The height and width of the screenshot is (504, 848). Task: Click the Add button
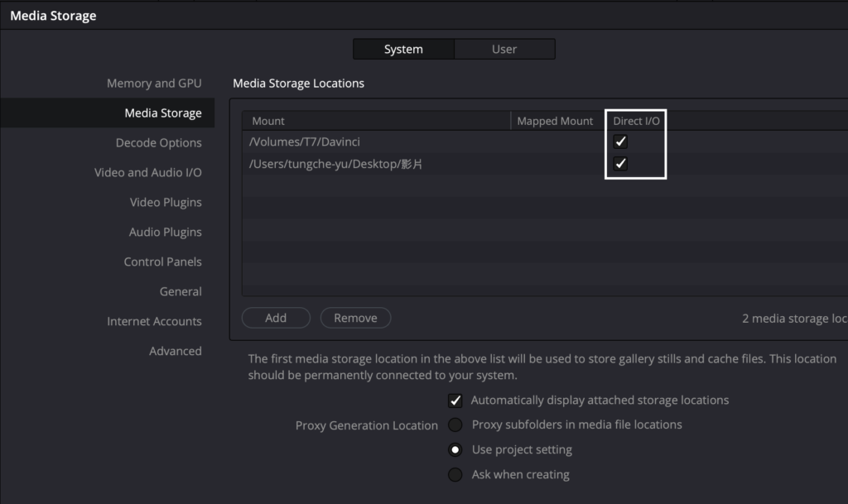(276, 318)
